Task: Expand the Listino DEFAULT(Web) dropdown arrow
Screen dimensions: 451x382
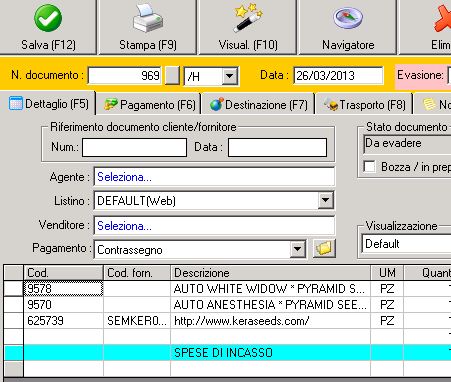Action: [x=325, y=200]
